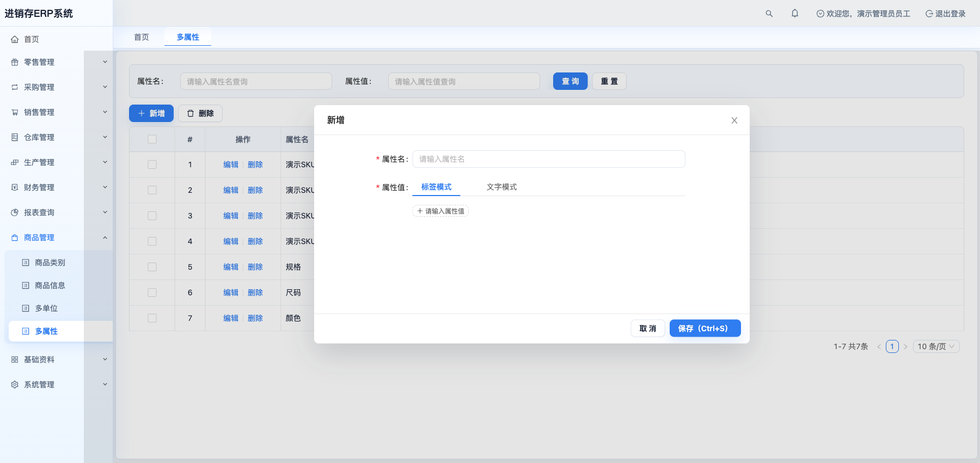This screenshot has width=980, height=463.
Task: Click the home icon beside 首页 in sidebar
Action: click(15, 39)
